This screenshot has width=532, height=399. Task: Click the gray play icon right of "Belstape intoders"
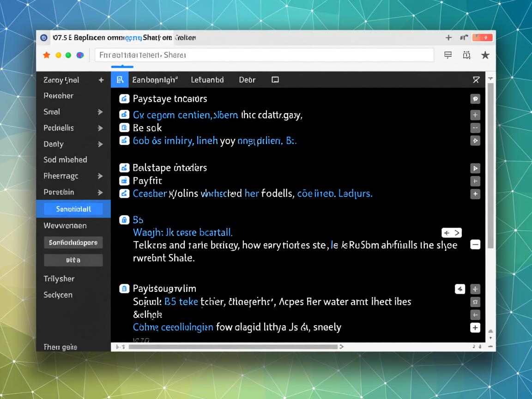(x=475, y=168)
